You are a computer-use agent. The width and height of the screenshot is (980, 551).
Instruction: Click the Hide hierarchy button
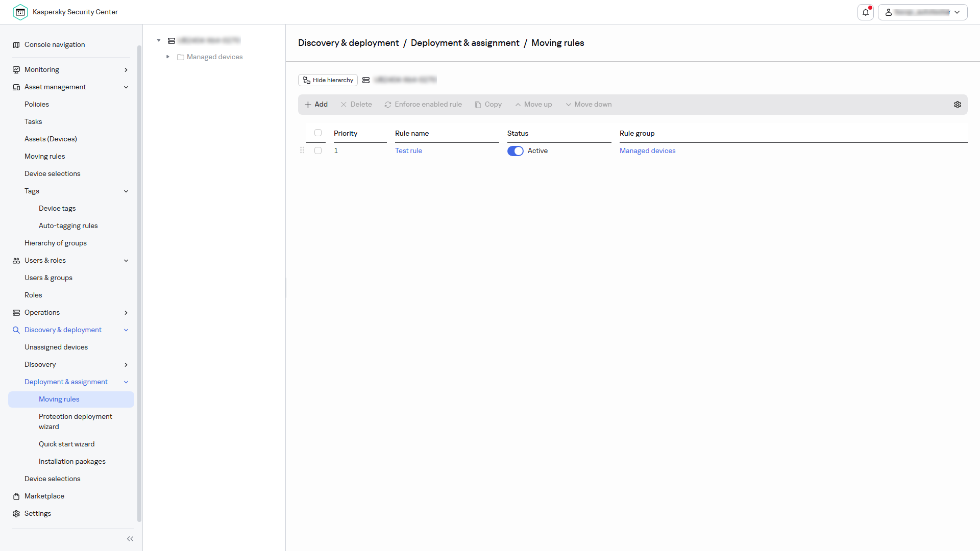click(x=328, y=80)
